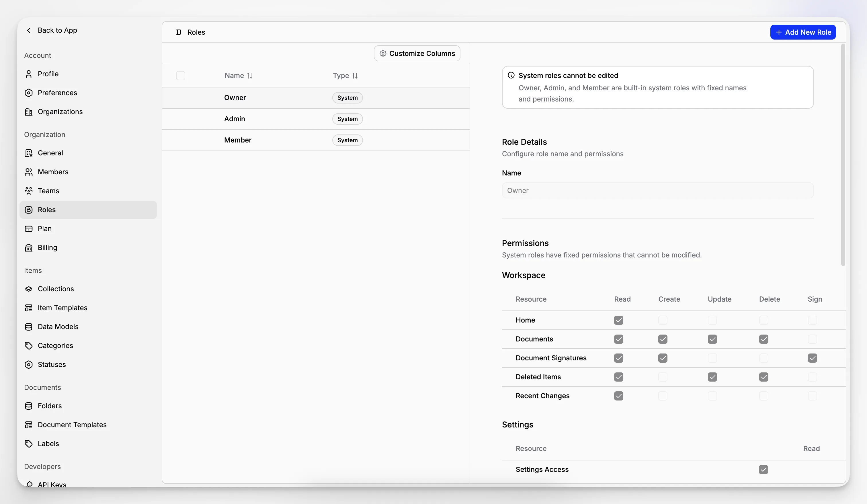Toggle the Document Signatures Sign checkbox
This screenshot has height=504, width=867.
click(813, 358)
